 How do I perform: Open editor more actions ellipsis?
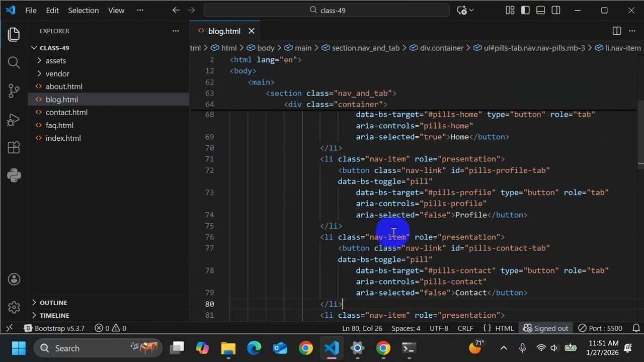(x=632, y=31)
